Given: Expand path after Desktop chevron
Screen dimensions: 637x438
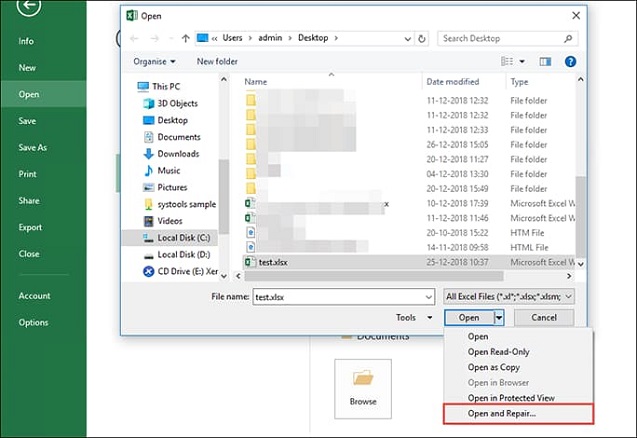Looking at the screenshot, I should coord(336,38).
